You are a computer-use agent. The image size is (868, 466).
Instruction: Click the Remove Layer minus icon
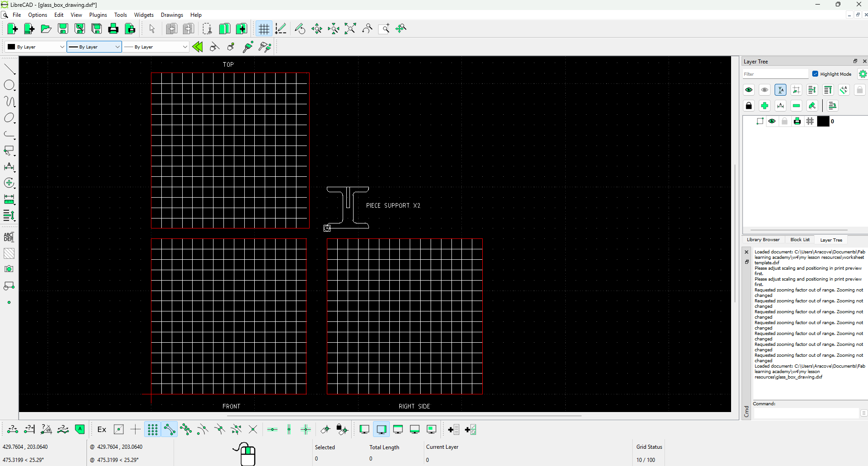pos(796,106)
